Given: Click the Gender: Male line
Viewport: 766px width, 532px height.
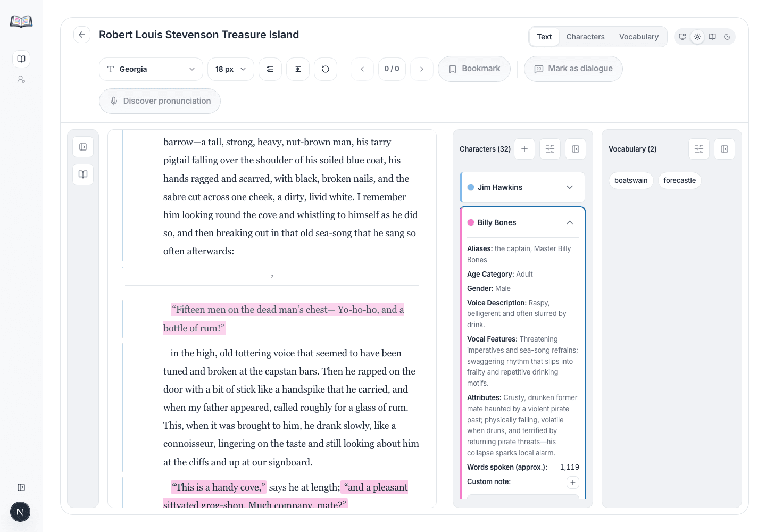Looking at the screenshot, I should pyautogui.click(x=489, y=288).
